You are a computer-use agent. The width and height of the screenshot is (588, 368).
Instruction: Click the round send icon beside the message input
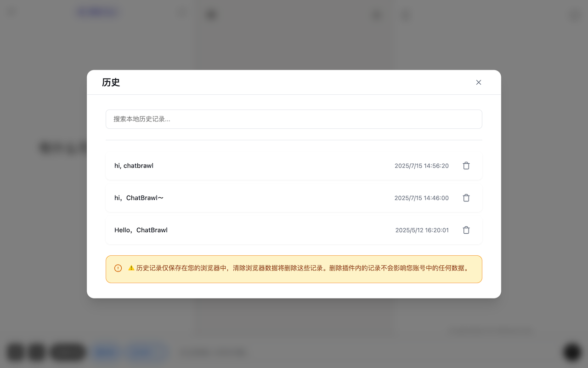point(571,351)
